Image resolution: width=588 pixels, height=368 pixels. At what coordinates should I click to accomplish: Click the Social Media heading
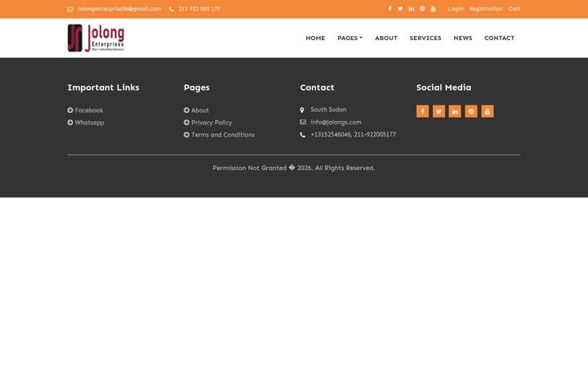(x=443, y=88)
